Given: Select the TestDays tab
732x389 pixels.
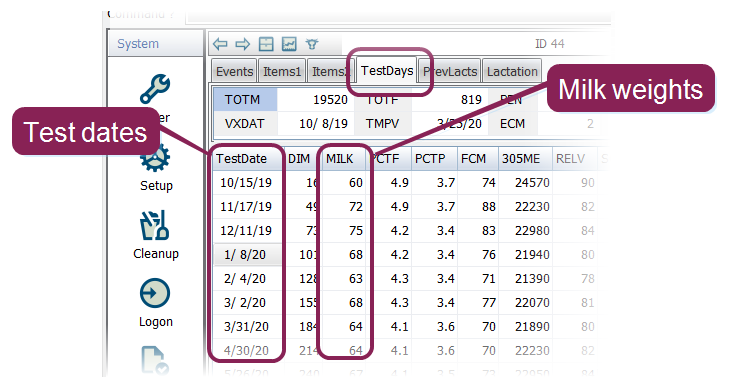Looking at the screenshot, I should click(x=387, y=71).
